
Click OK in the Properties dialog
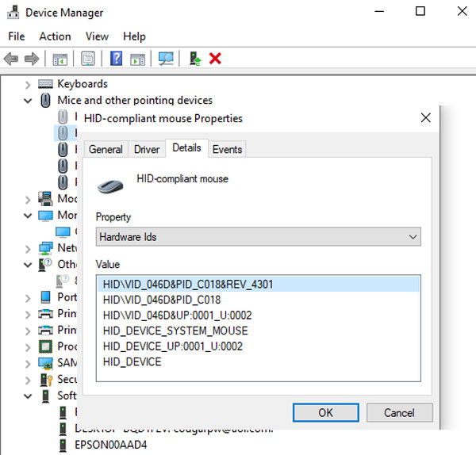pyautogui.click(x=326, y=412)
